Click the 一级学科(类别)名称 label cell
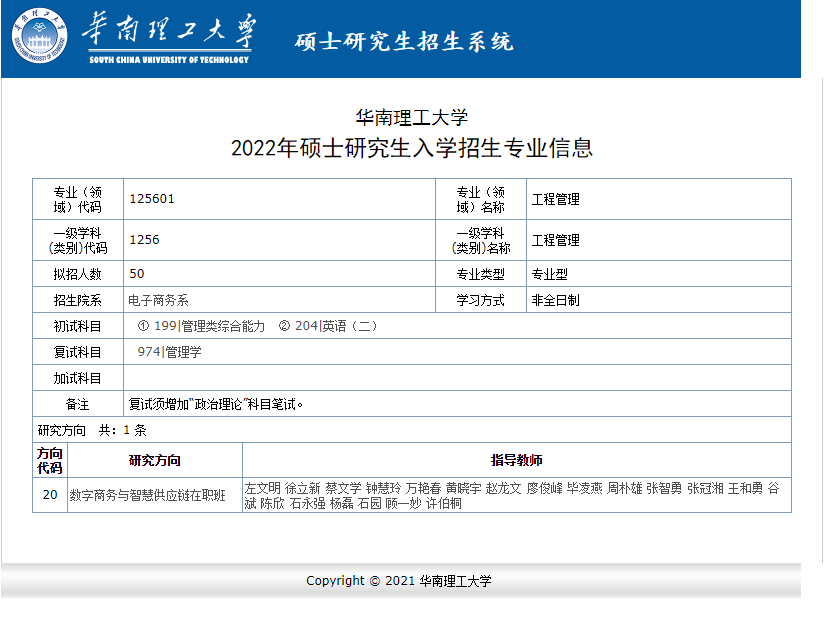The height and width of the screenshot is (621, 832). point(481,240)
